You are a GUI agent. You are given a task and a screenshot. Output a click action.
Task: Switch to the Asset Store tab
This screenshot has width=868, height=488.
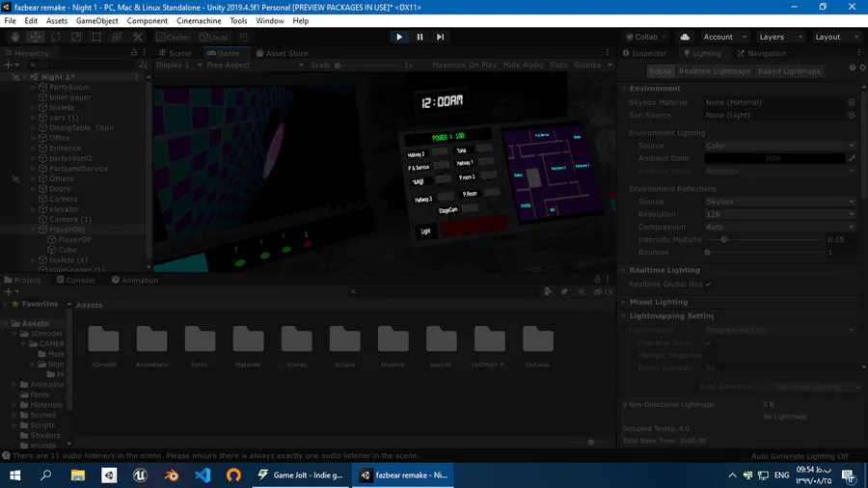tap(282, 53)
